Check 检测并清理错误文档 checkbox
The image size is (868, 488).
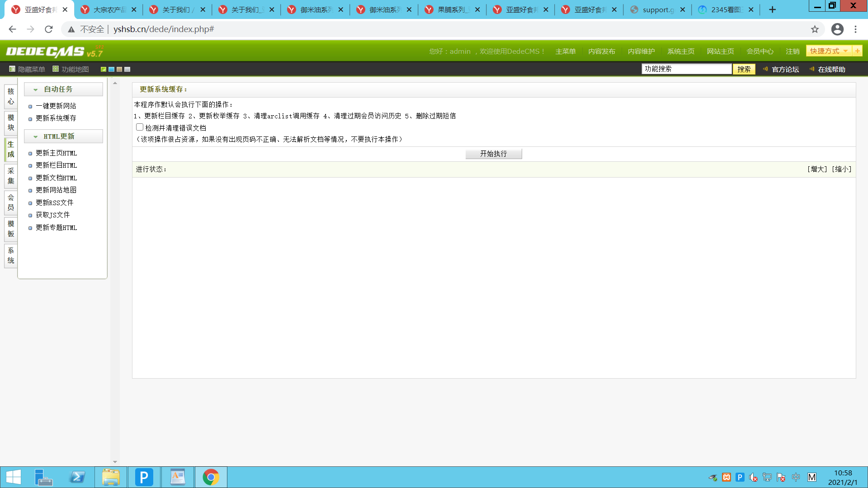pyautogui.click(x=140, y=127)
